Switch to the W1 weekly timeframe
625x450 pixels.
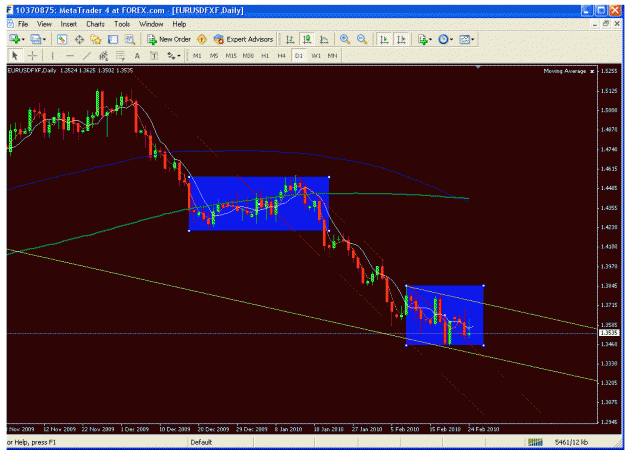tap(316, 56)
